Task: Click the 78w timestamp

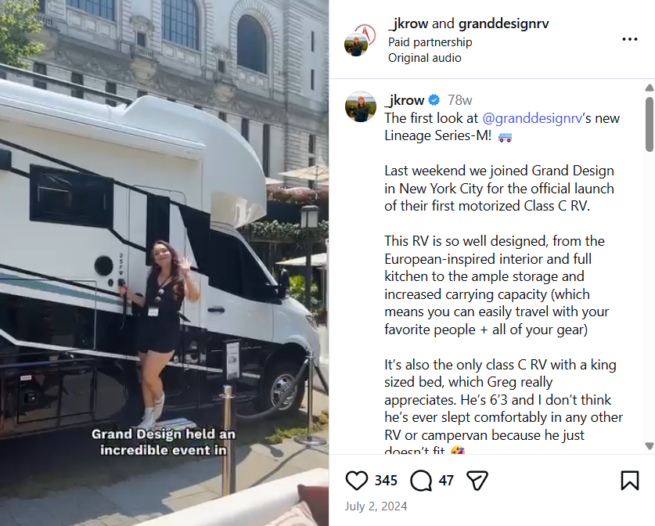Action: [460, 100]
